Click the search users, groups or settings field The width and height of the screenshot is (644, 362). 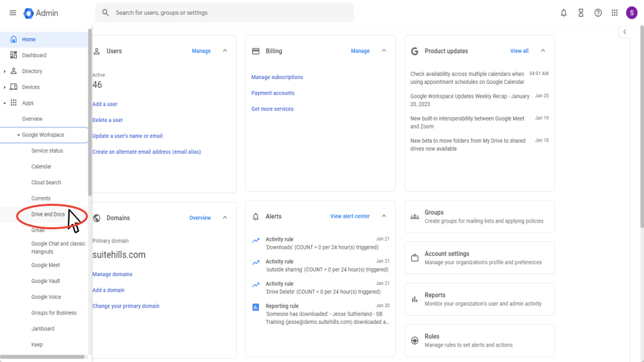tap(224, 13)
